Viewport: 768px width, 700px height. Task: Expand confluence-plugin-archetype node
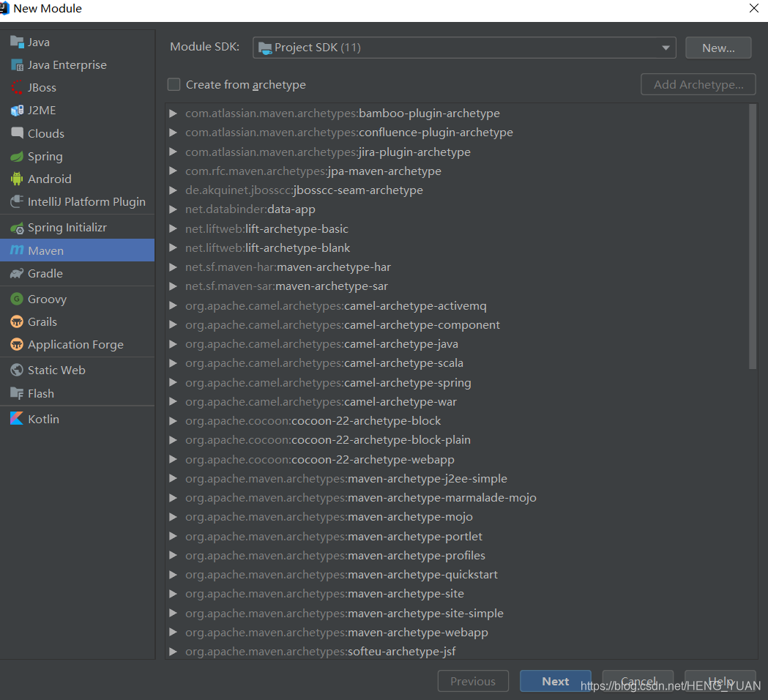pos(173,133)
